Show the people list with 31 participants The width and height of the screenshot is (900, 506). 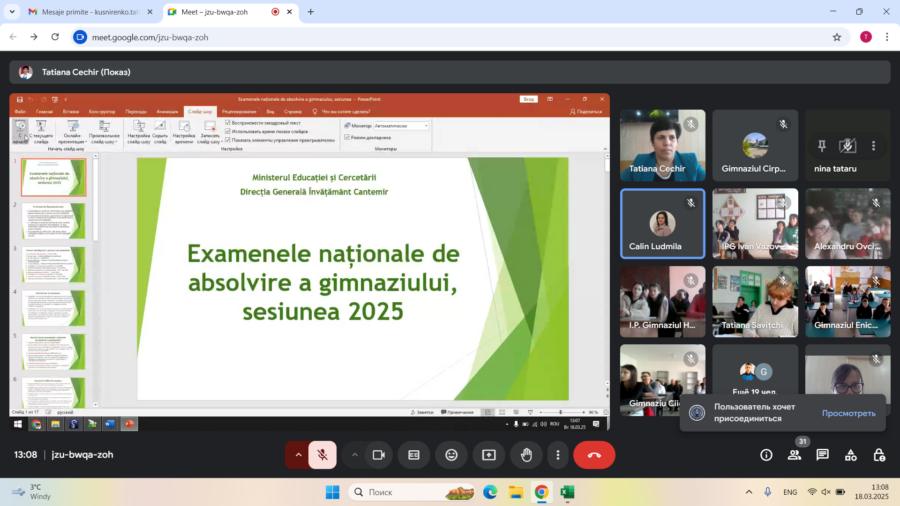(794, 455)
